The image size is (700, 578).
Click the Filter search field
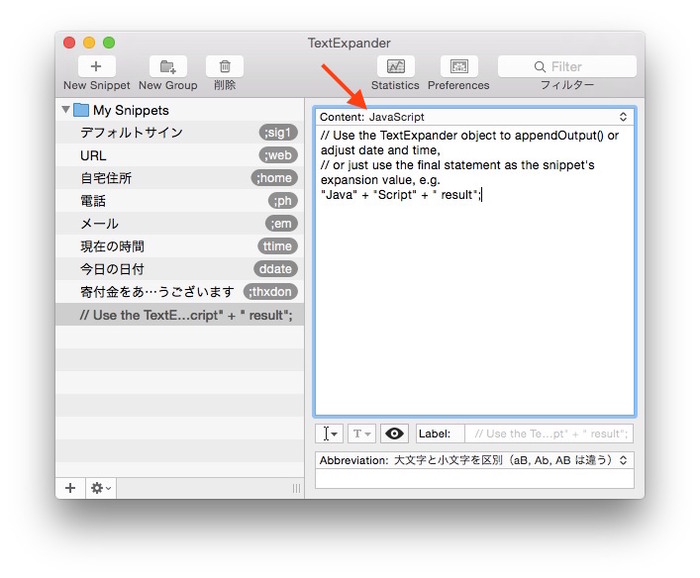click(x=567, y=67)
